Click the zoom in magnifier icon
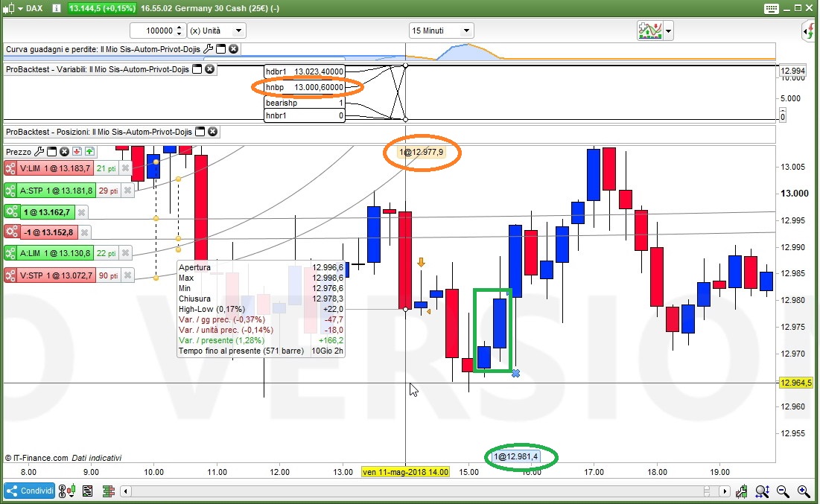820x504 pixels. (x=804, y=491)
